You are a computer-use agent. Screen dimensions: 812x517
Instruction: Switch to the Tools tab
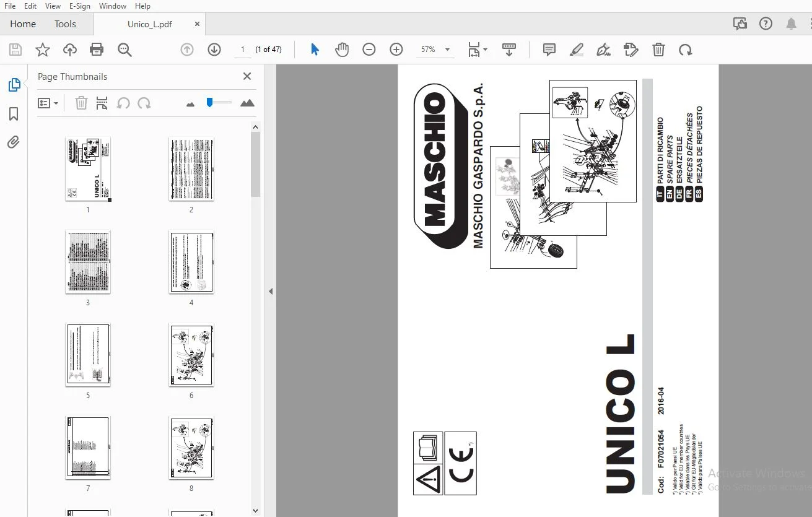coord(65,24)
